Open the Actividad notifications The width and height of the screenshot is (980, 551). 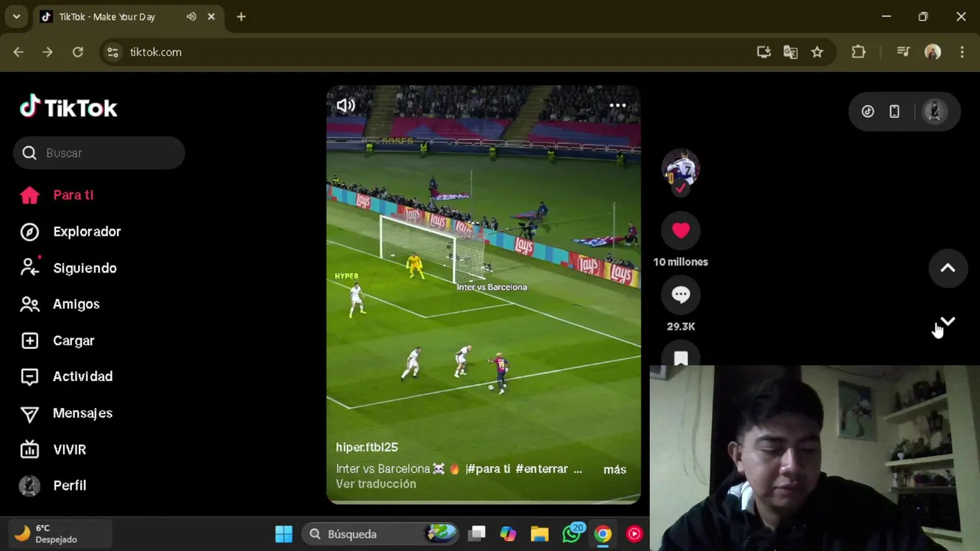point(67,377)
